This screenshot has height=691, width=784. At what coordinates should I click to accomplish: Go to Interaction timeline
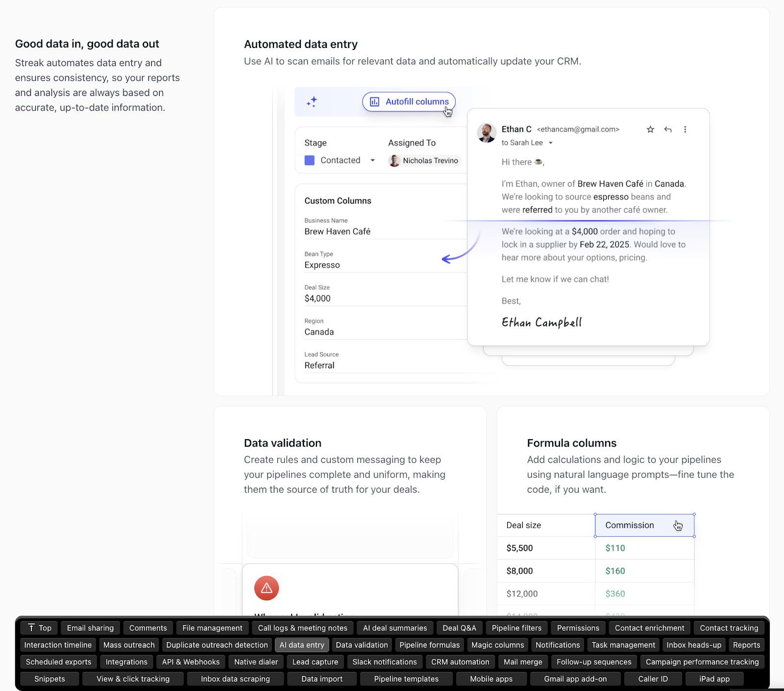click(x=58, y=645)
